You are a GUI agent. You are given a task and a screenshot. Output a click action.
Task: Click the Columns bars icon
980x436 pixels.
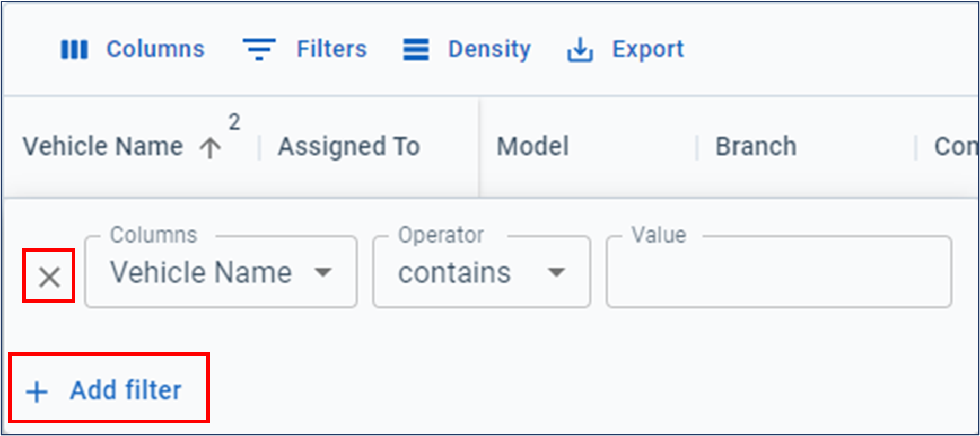[74, 50]
